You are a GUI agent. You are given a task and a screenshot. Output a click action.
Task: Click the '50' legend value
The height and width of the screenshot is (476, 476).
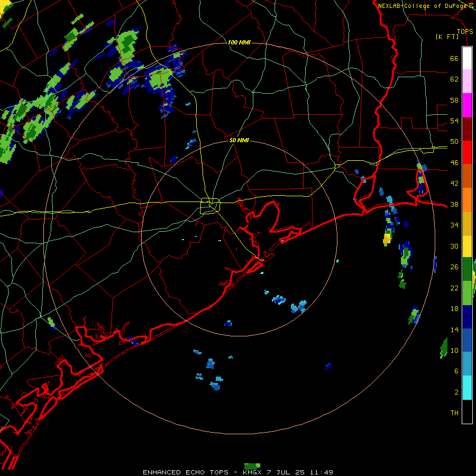point(454,142)
